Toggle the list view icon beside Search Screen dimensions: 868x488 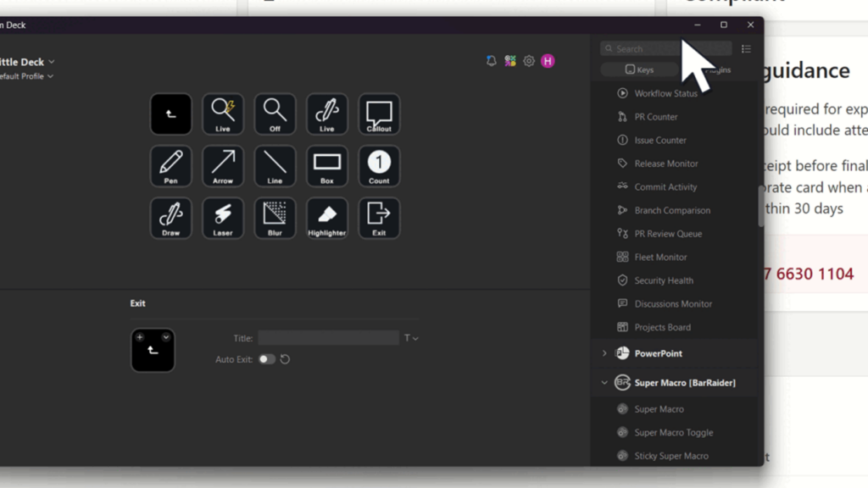tap(746, 48)
